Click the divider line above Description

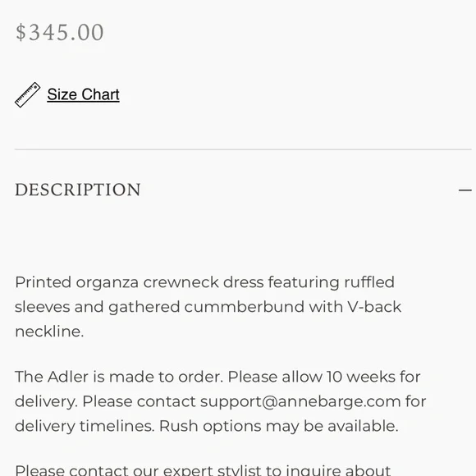point(243,149)
